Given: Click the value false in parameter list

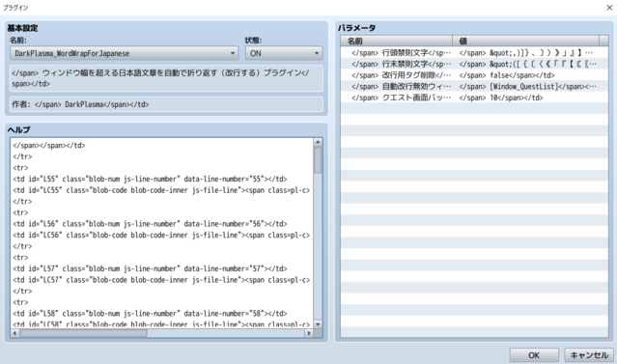Looking at the screenshot, I should tap(507, 75).
